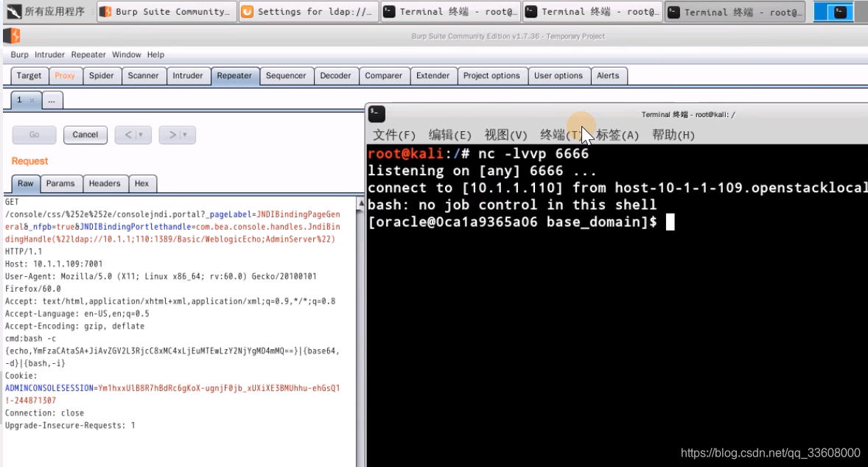Click the Connection: close header line
Viewport: 868px width, 467px height.
(x=44, y=412)
